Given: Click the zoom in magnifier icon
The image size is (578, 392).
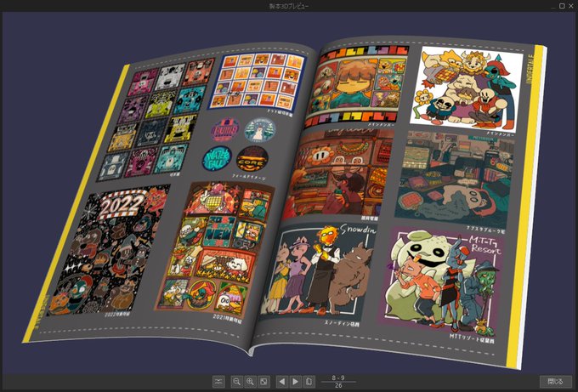Looking at the screenshot, I should [x=250, y=381].
